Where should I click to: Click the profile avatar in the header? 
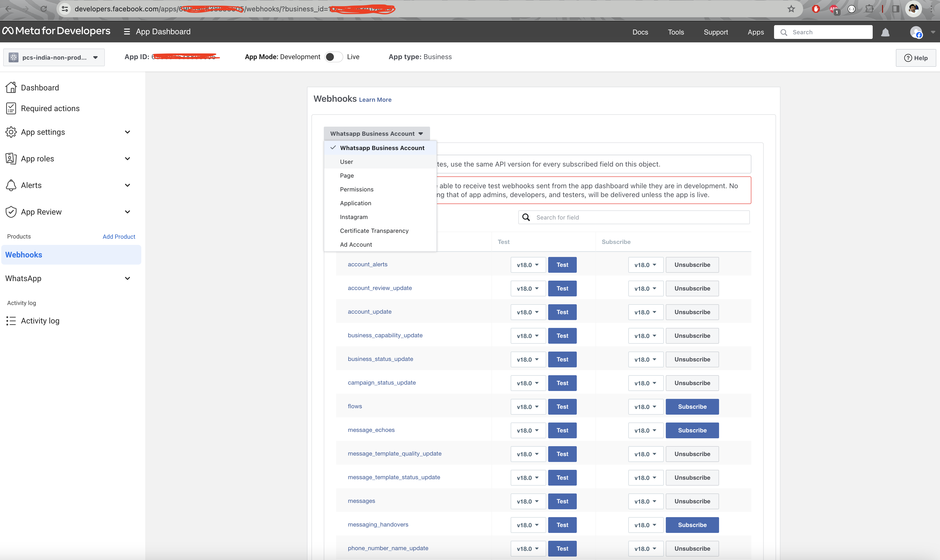coord(916,33)
